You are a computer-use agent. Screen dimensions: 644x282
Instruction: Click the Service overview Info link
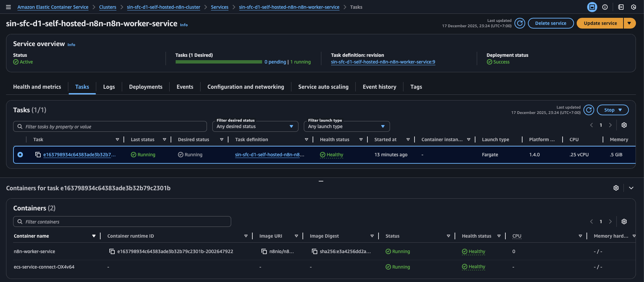point(71,45)
